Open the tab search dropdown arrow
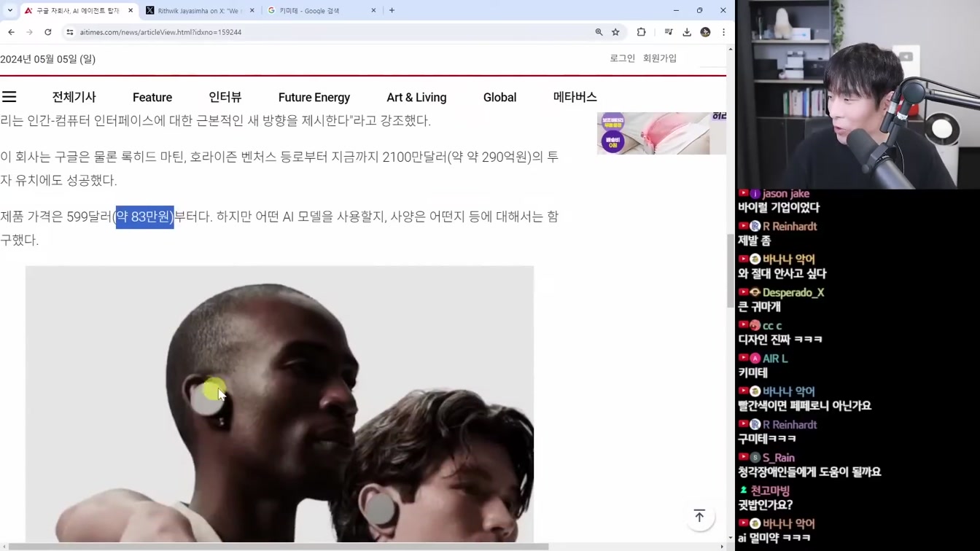The height and width of the screenshot is (551, 980). point(10,10)
